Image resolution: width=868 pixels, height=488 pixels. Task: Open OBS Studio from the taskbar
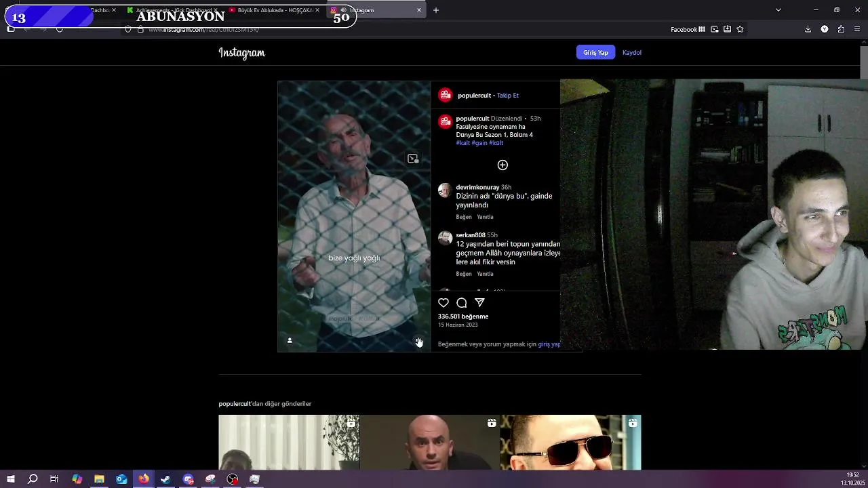click(233, 479)
